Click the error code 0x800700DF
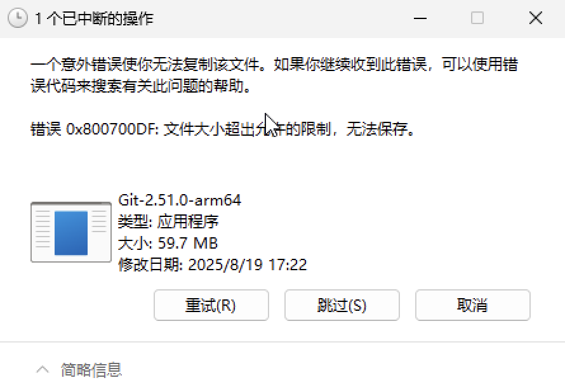 click(112, 129)
